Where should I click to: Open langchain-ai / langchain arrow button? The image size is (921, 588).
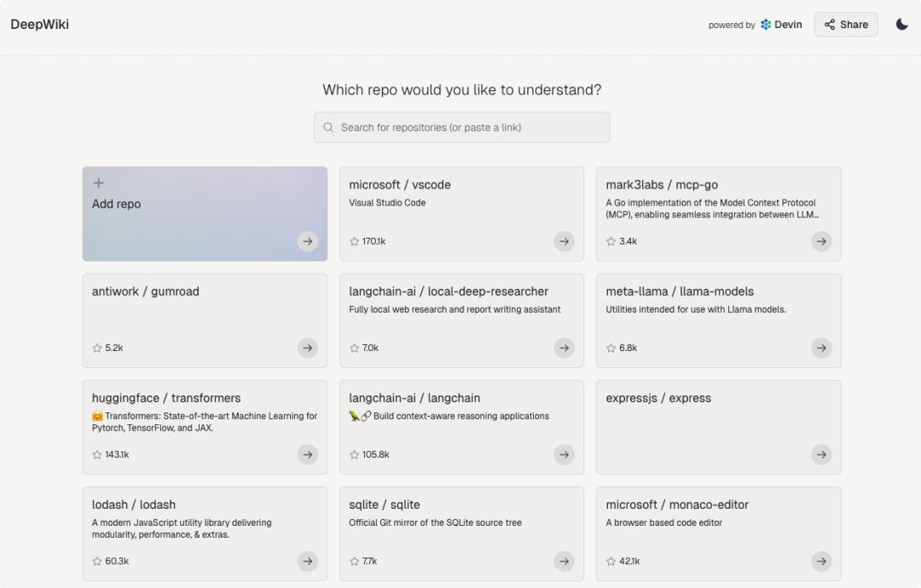pos(564,455)
